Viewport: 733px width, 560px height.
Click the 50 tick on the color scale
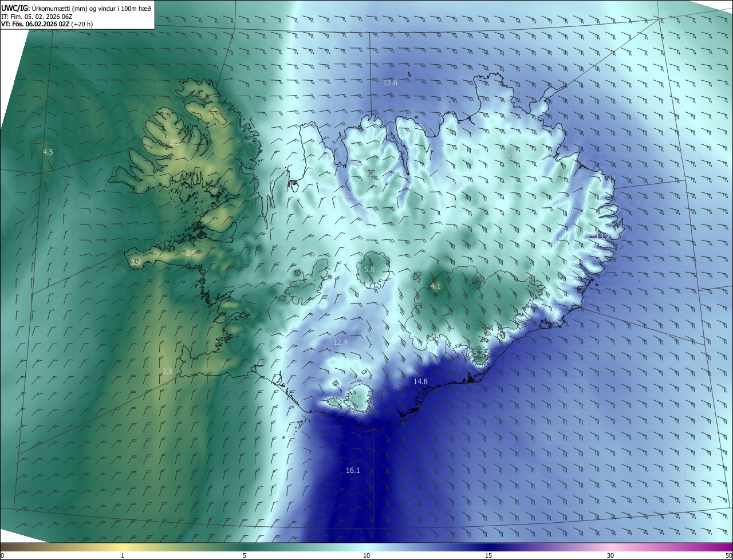click(x=728, y=556)
